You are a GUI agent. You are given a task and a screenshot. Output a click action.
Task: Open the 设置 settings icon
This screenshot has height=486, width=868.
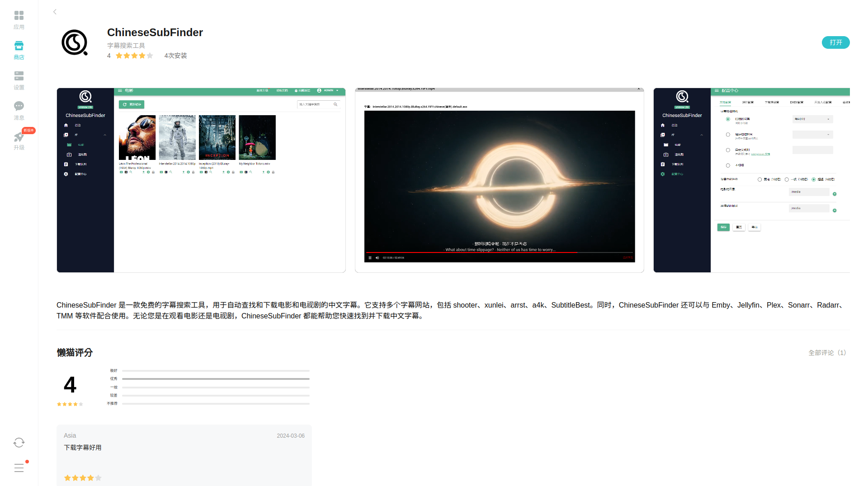click(x=19, y=76)
